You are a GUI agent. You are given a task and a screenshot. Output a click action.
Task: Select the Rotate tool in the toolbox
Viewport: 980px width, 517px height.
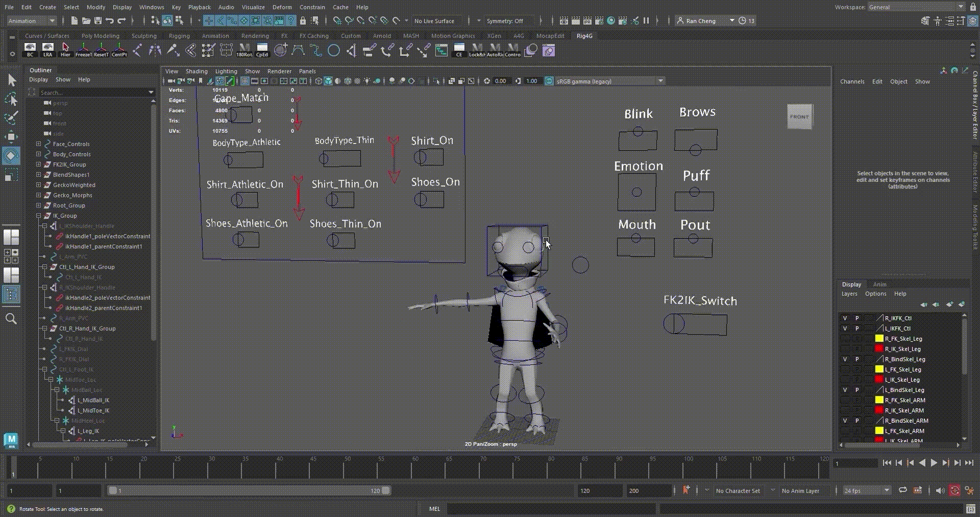tap(11, 156)
